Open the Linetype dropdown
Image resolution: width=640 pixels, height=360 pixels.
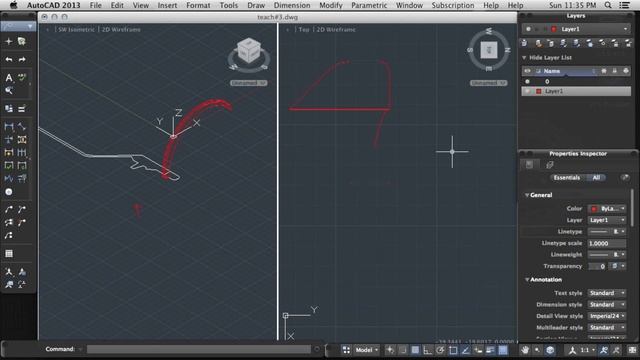point(607,231)
